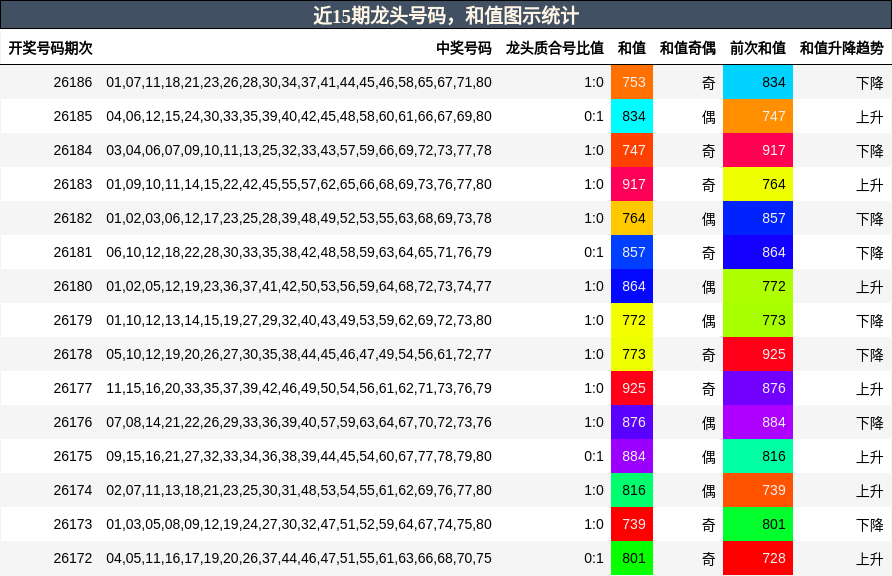892x576 pixels.
Task: Click the lime 773 previous-sum cell in row 26179
Action: coord(758,321)
